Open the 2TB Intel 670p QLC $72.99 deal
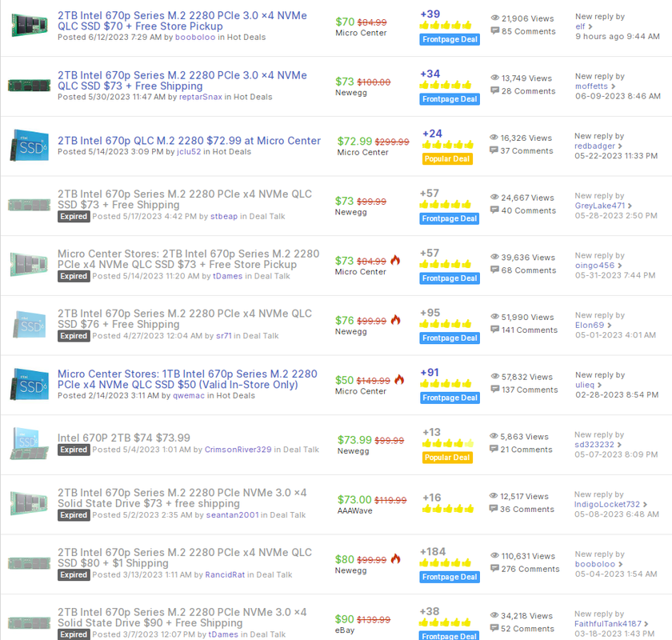672x640 pixels. click(189, 141)
